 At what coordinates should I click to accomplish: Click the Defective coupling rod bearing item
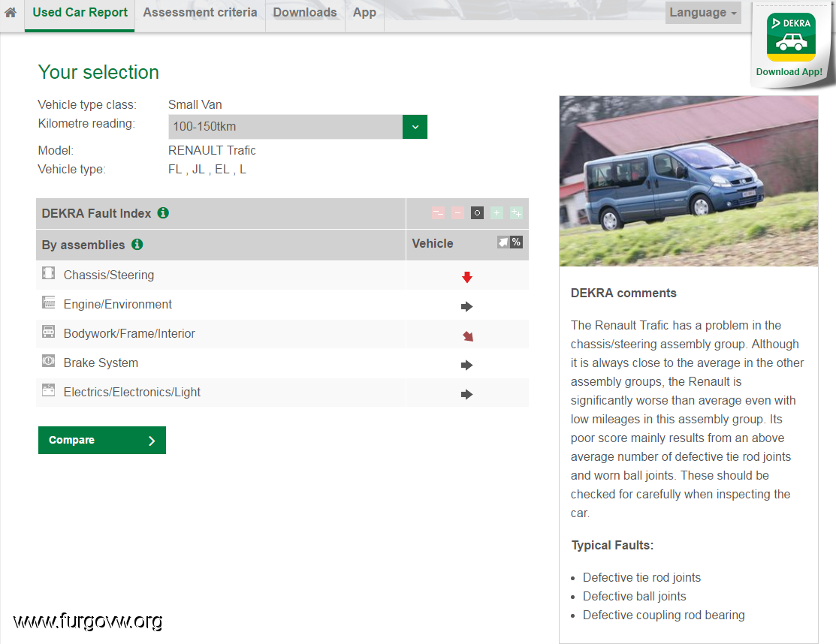coord(664,615)
